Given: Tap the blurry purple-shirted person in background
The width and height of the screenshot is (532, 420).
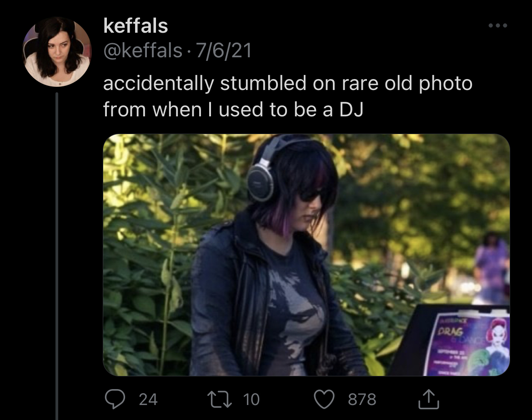Looking at the screenshot, I should [491, 268].
